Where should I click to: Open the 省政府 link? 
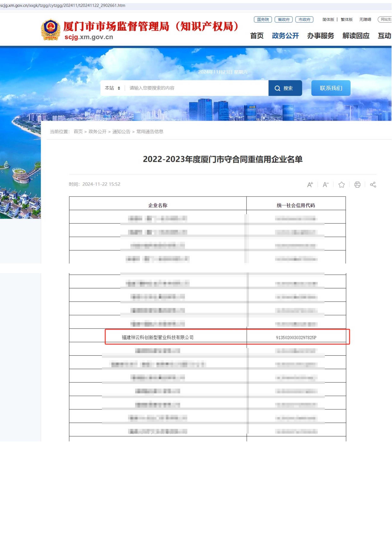tap(284, 20)
